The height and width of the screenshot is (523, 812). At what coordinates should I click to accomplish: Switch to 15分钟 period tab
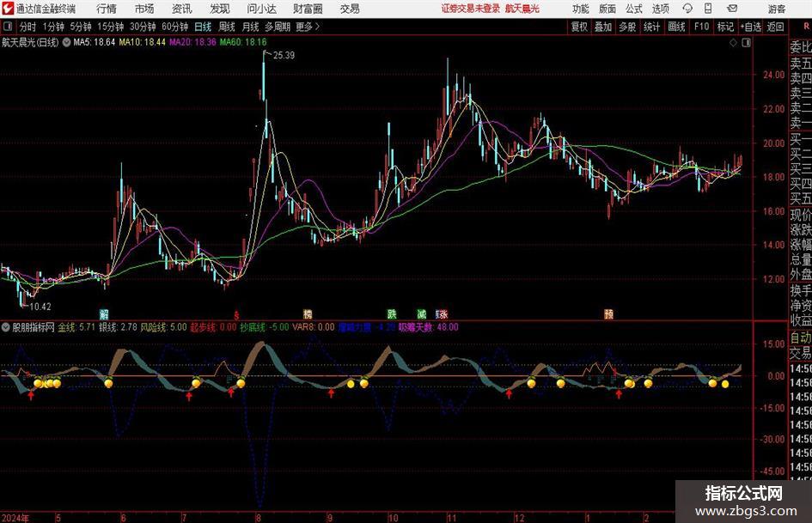pos(110,27)
